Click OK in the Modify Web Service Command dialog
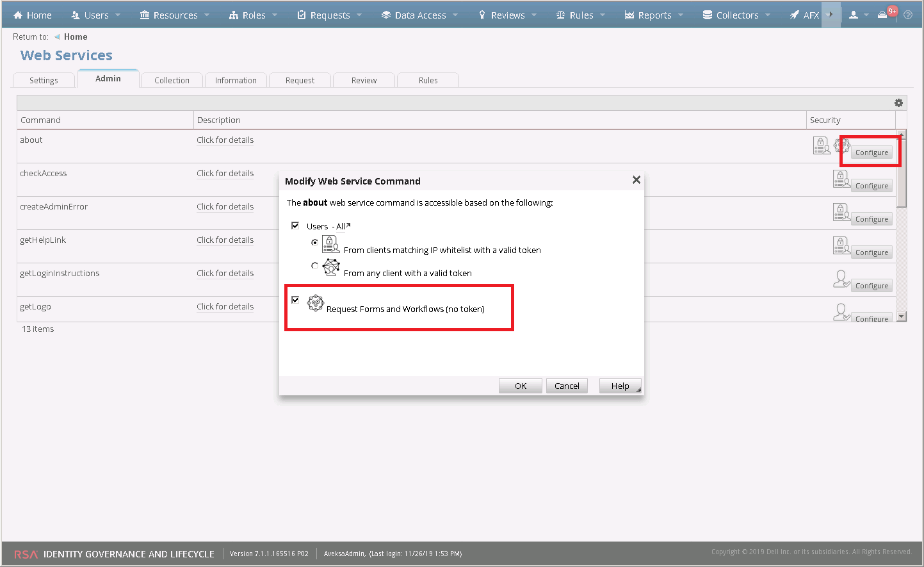924x567 pixels. [x=520, y=385]
